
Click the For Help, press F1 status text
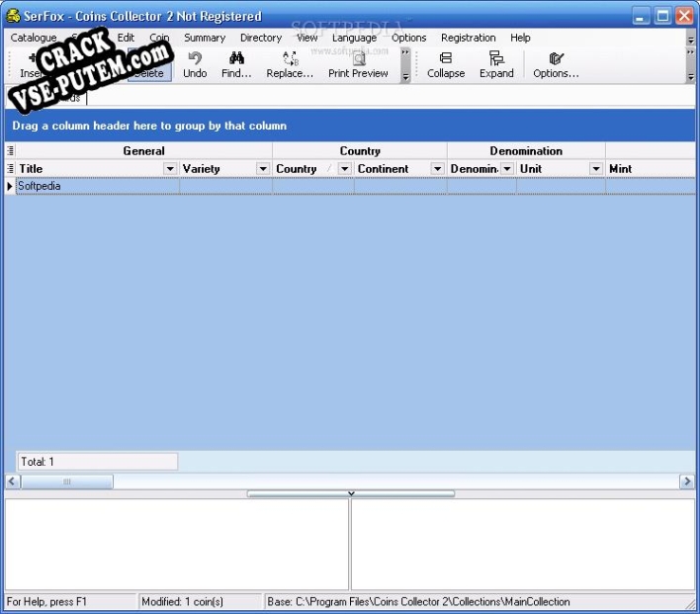[x=46, y=602]
